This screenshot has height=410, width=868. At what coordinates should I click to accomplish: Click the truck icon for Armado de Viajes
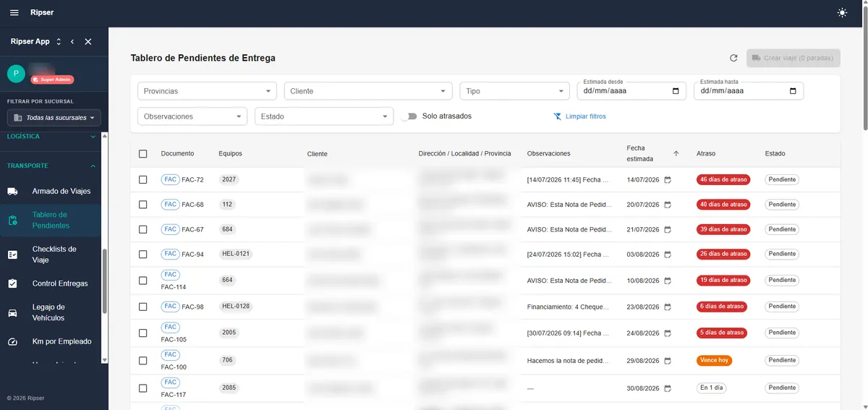pyautogui.click(x=13, y=192)
